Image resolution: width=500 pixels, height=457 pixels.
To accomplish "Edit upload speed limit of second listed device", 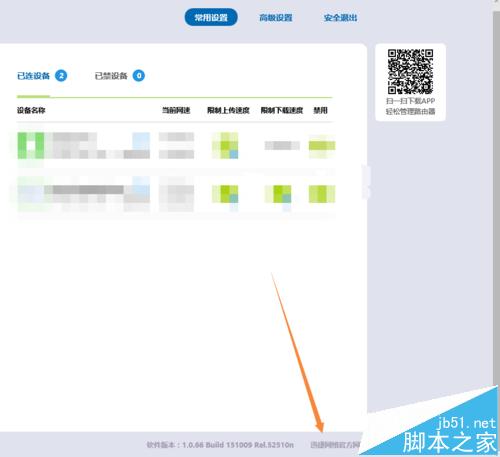I will point(225,194).
